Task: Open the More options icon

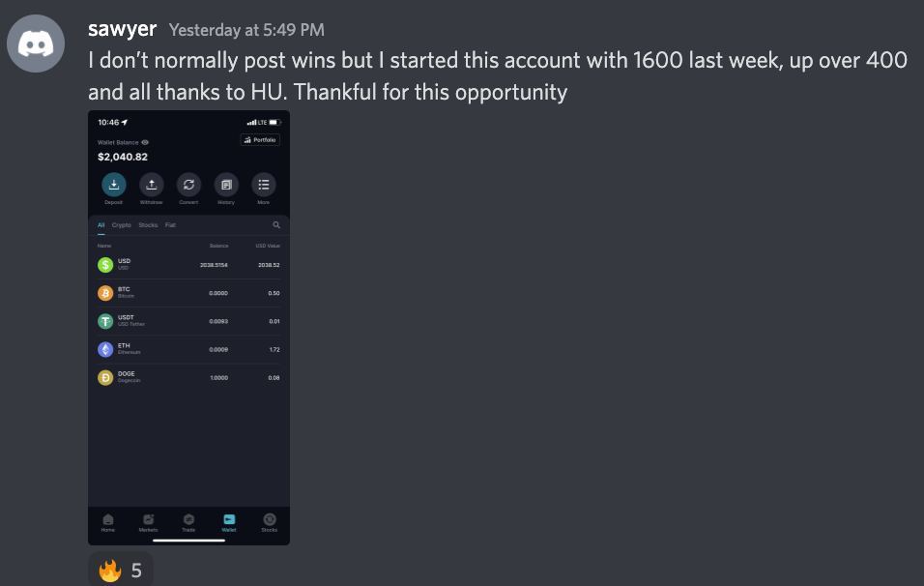Action: [x=263, y=185]
